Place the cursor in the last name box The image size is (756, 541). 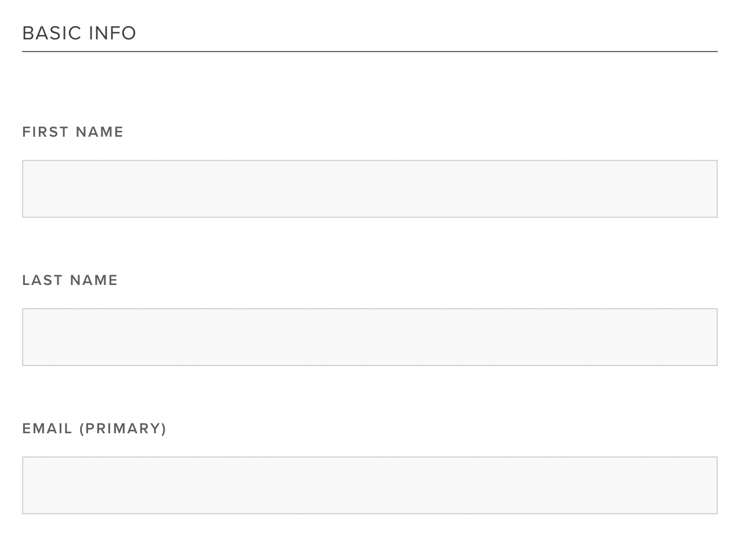[x=370, y=337]
